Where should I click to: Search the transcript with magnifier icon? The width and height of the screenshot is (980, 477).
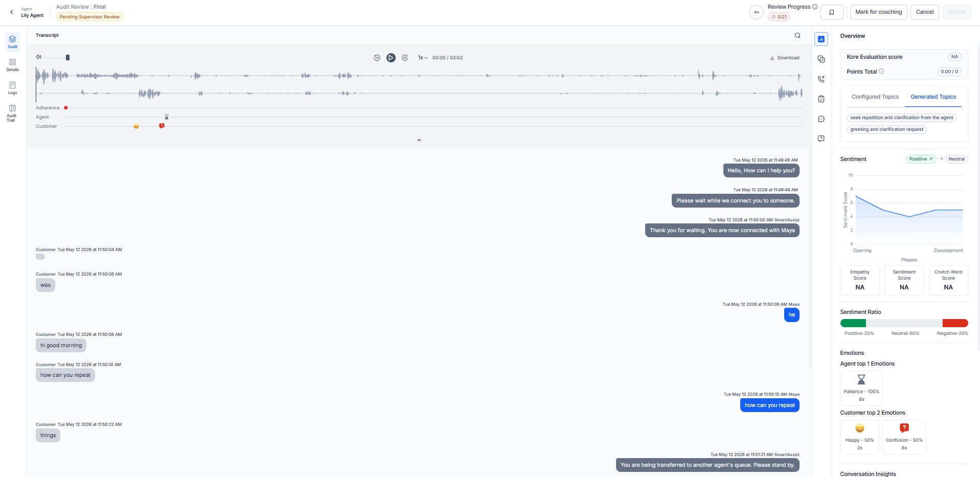point(797,35)
